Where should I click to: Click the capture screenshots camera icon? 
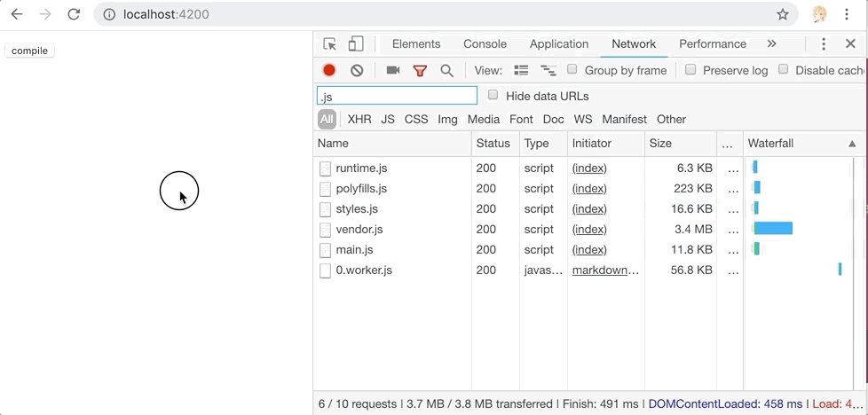tap(393, 70)
